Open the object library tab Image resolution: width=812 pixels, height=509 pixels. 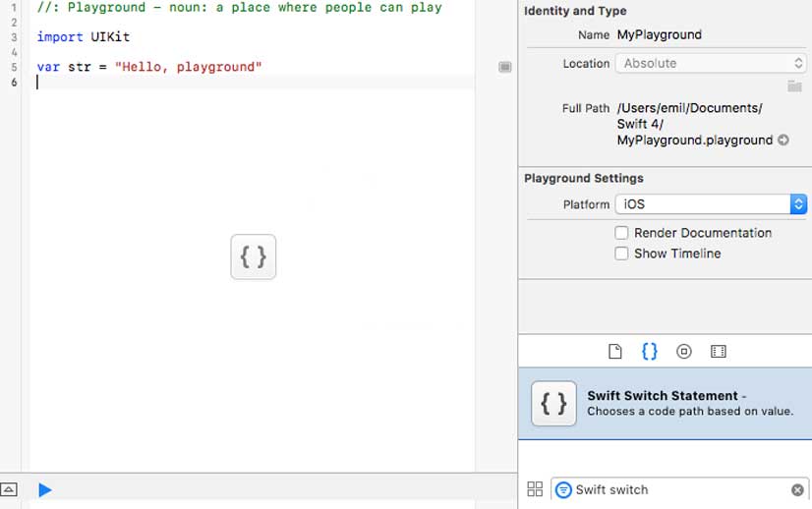click(x=684, y=352)
